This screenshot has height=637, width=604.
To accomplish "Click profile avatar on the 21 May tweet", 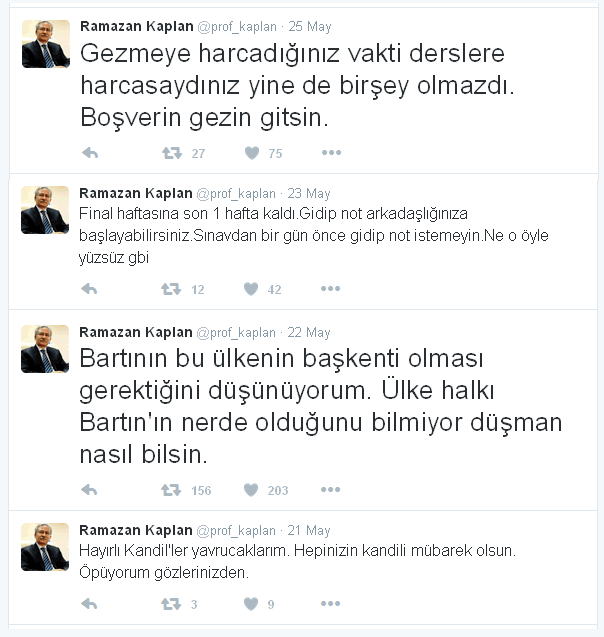I will [x=45, y=547].
